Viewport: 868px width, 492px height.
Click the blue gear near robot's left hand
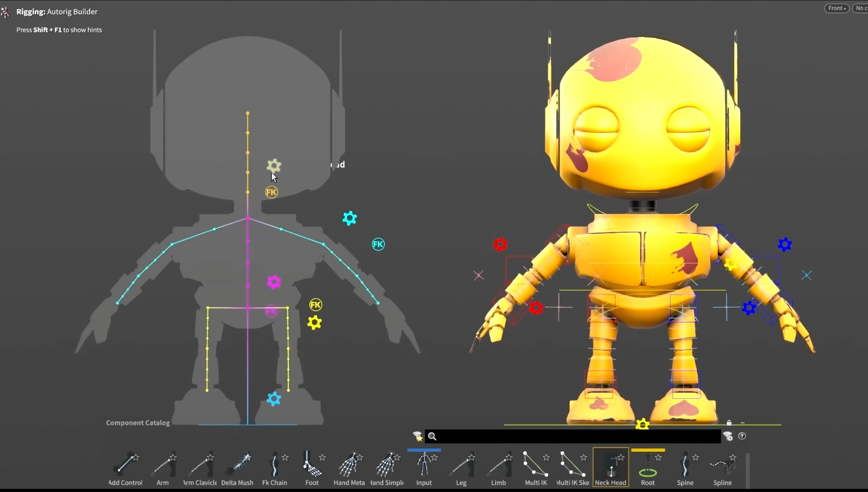(x=749, y=308)
